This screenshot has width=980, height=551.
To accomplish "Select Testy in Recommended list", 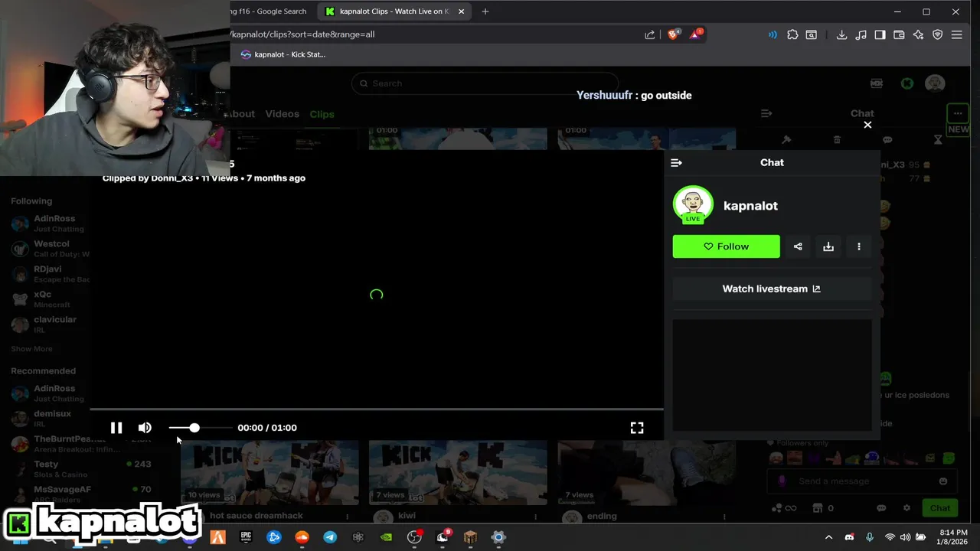I will coord(80,469).
